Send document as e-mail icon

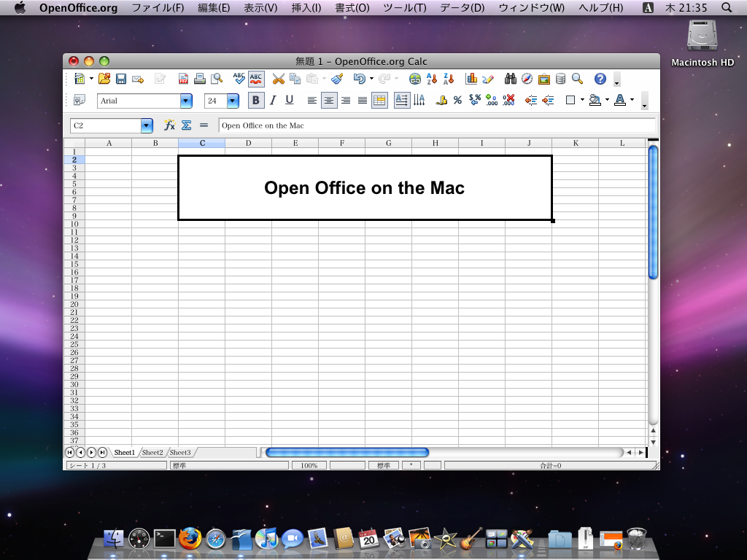click(x=138, y=79)
